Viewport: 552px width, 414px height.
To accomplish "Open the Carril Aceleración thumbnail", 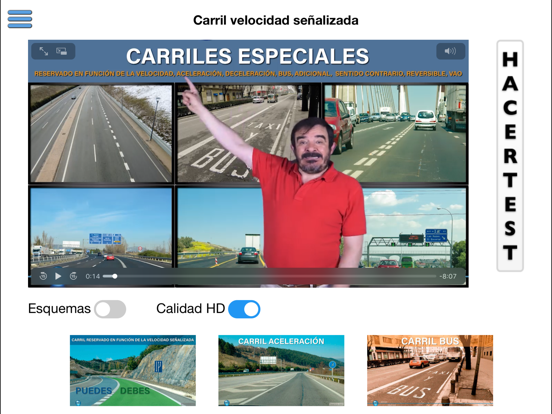I will pos(281,370).
